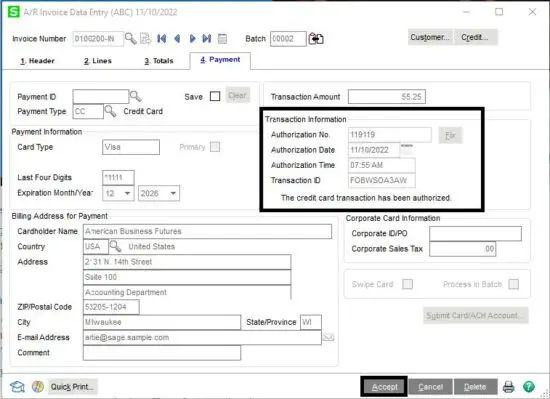Click the City field
This screenshot has width=550, height=399.
click(162, 322)
